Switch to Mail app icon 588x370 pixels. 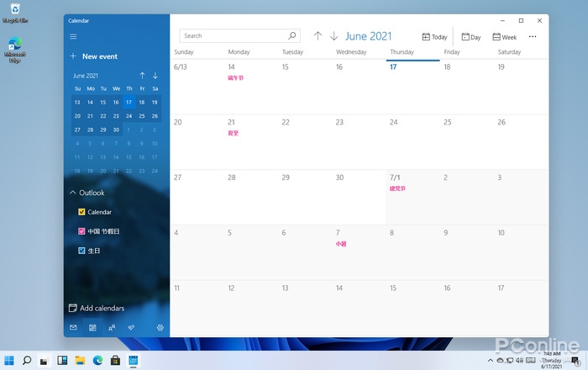[73, 328]
